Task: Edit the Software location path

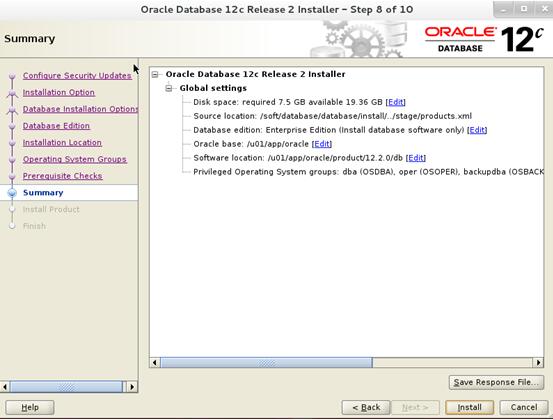Action: point(415,158)
